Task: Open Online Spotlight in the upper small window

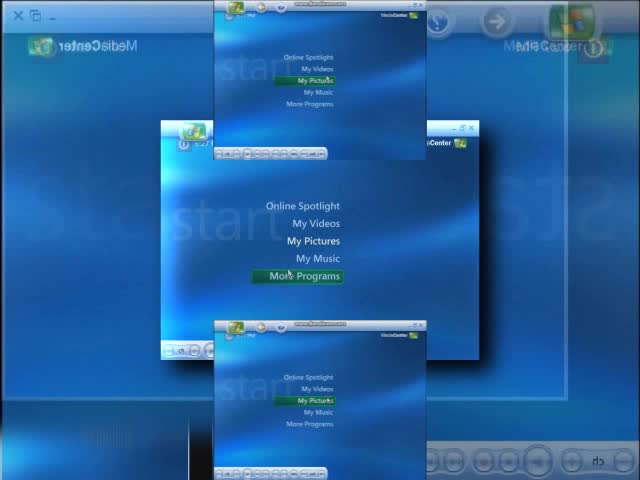Action: coord(309,58)
